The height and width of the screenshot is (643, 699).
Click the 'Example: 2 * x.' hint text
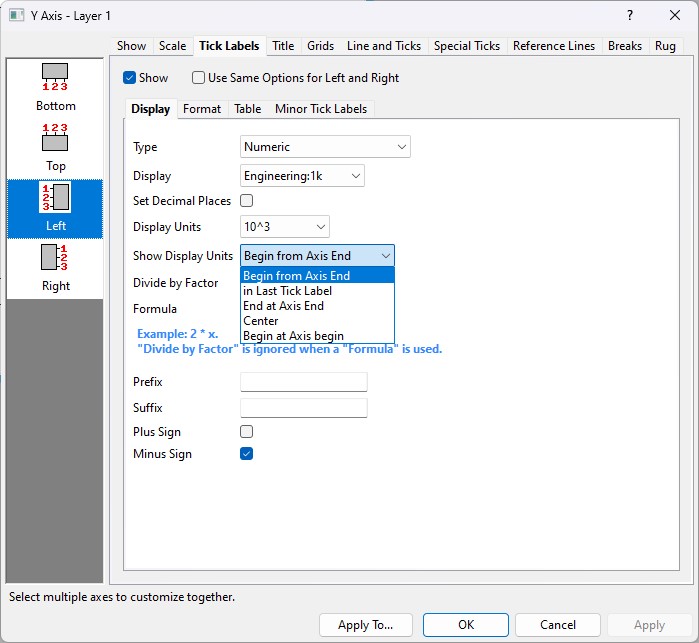click(x=177, y=334)
